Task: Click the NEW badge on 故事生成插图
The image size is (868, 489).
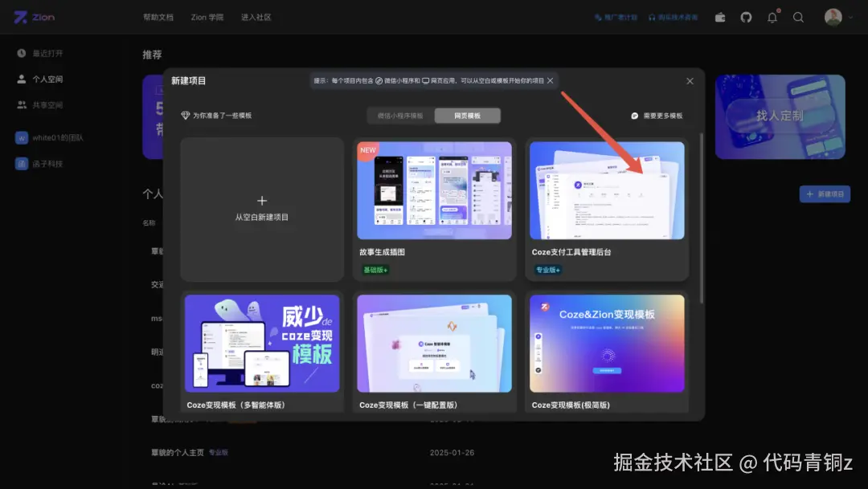Action: tap(367, 150)
